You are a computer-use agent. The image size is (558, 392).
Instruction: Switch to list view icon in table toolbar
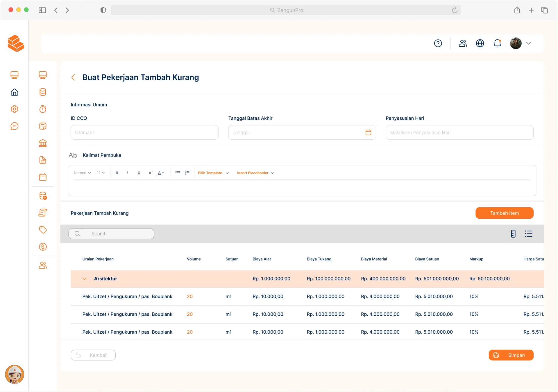[x=528, y=234]
